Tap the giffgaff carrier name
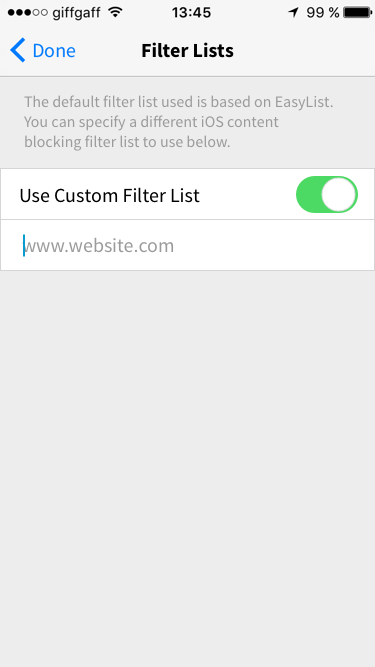Screen dimensions: 375x667 [76, 13]
